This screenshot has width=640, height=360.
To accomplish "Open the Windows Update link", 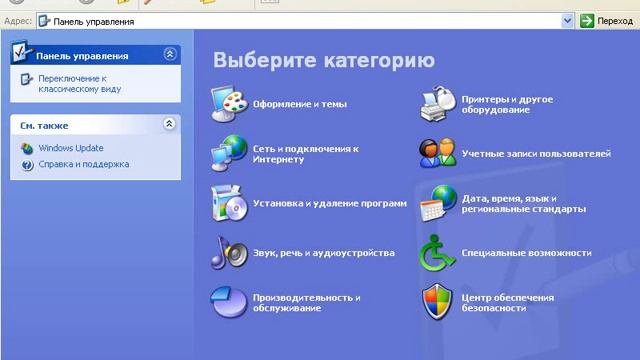I will coord(71,148).
